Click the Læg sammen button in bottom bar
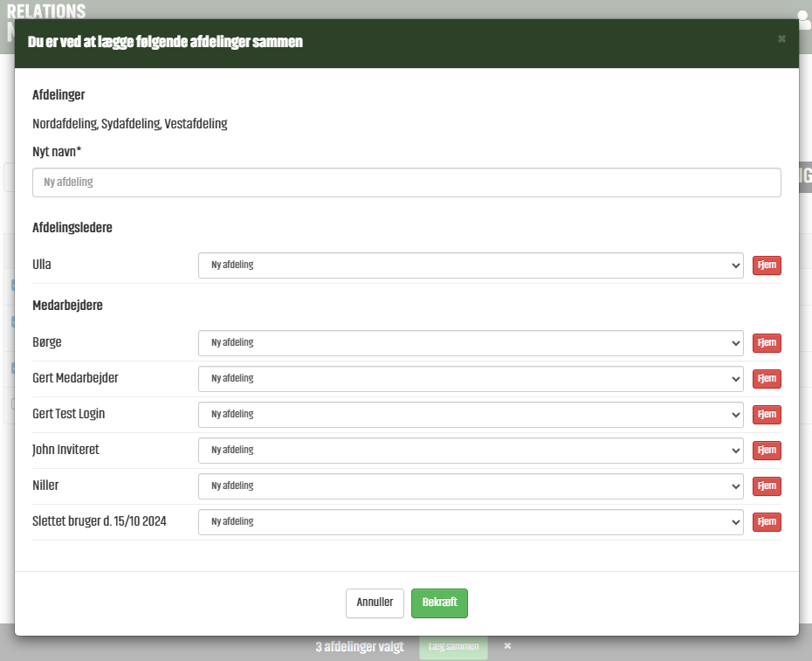Viewport: 812px width, 661px height. coord(453,647)
